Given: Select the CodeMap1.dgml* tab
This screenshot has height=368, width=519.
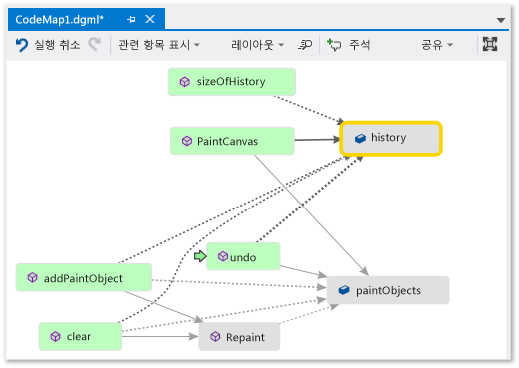Looking at the screenshot, I should (86, 19).
